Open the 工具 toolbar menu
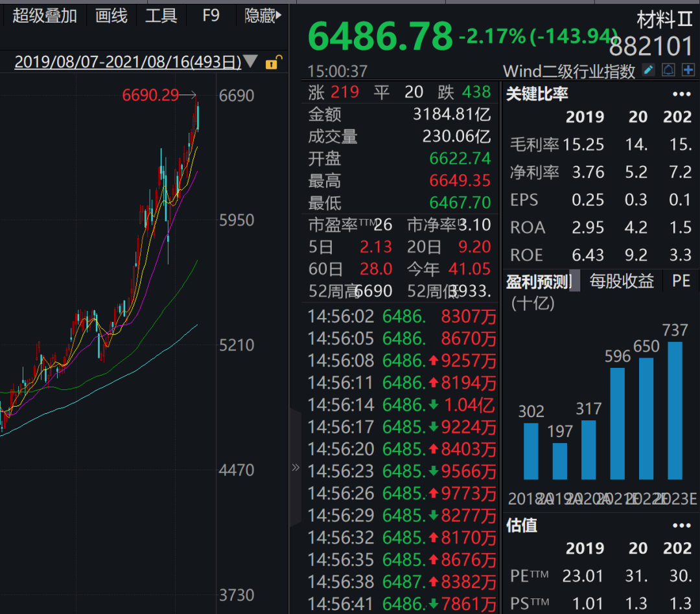This screenshot has height=614, width=700. [x=161, y=16]
